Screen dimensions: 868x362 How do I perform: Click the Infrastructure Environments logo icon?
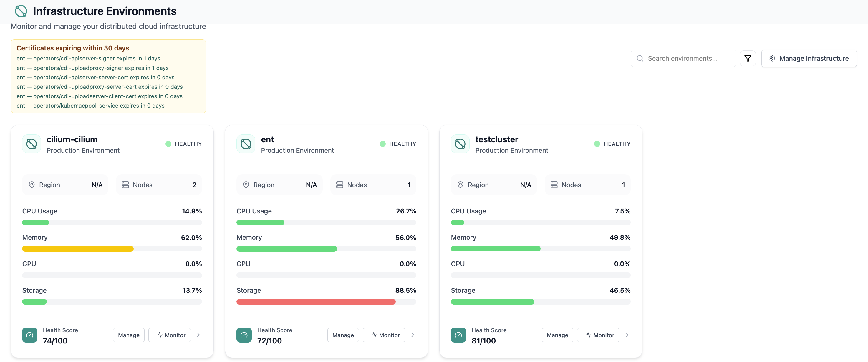(x=21, y=11)
